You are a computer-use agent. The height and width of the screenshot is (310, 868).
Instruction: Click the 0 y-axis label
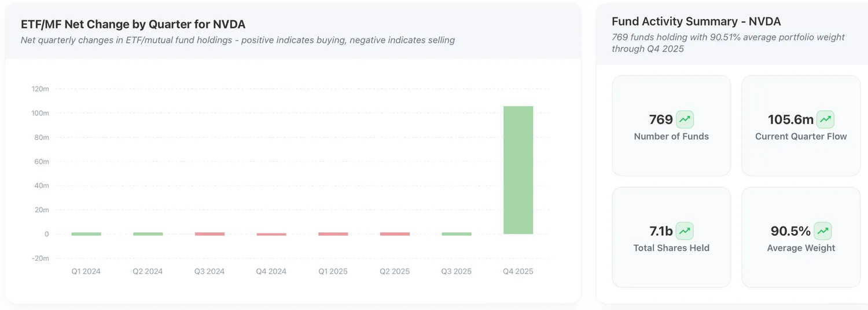(x=46, y=234)
